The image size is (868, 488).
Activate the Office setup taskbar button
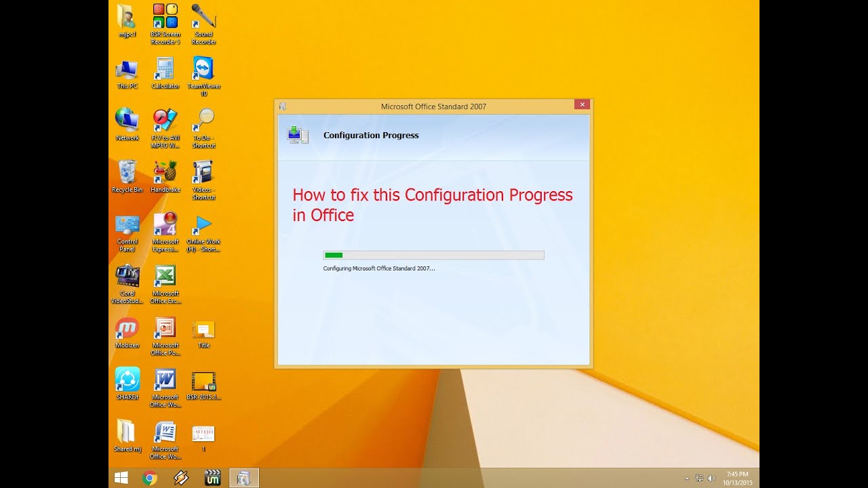click(244, 478)
